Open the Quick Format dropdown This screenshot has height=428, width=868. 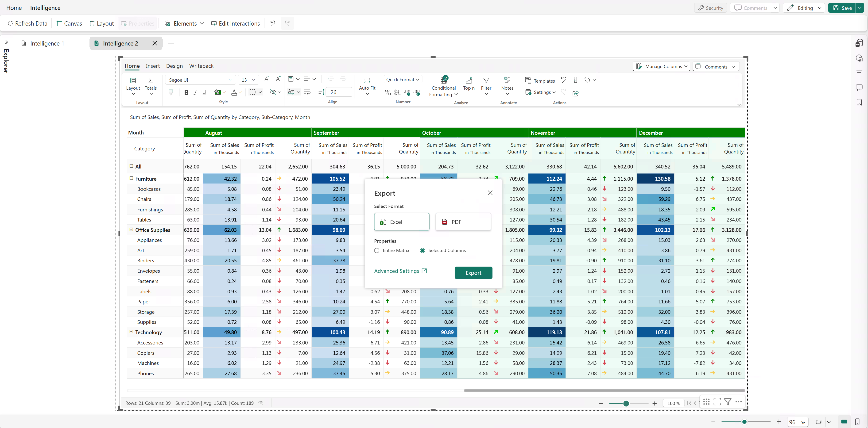pos(403,80)
